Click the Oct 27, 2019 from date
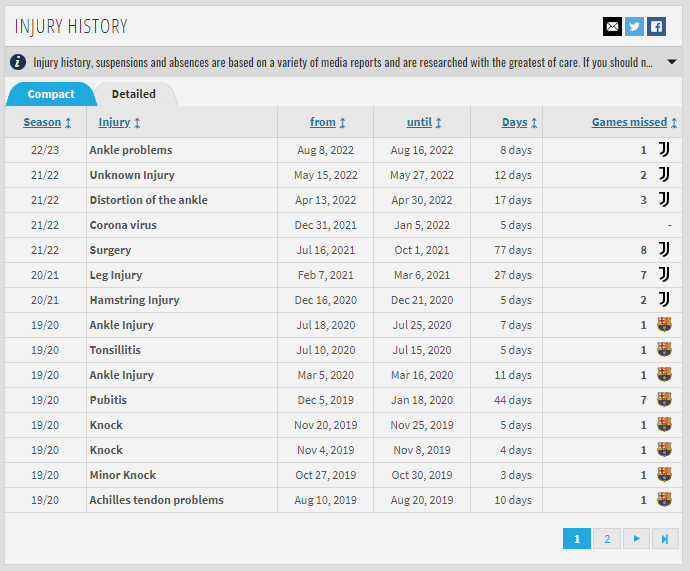The height and width of the screenshot is (571, 690). pyautogui.click(x=325, y=475)
